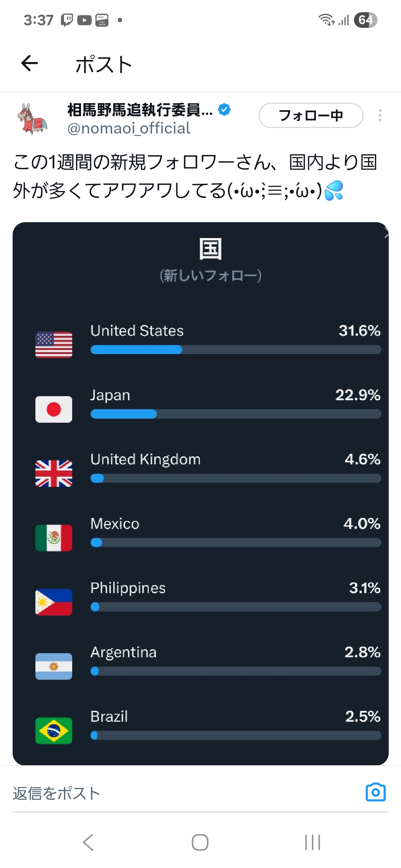Tap the United Kingdom flag icon
401x868 pixels.
(x=54, y=473)
